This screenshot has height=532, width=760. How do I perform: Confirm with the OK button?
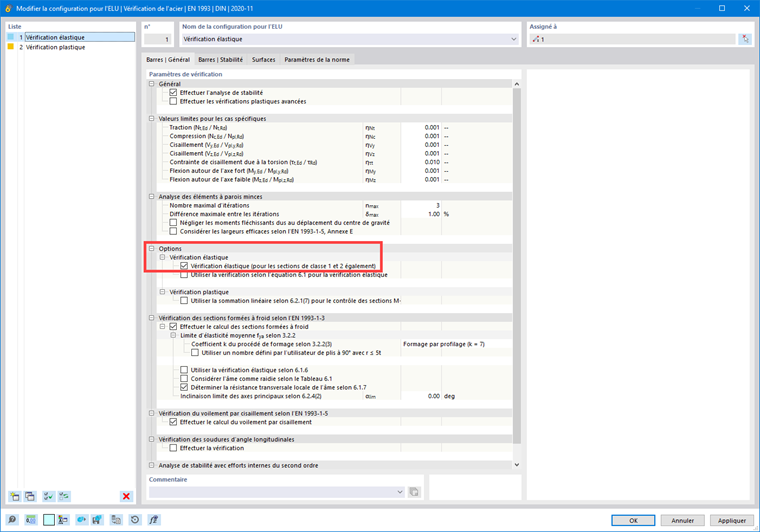[x=633, y=520]
